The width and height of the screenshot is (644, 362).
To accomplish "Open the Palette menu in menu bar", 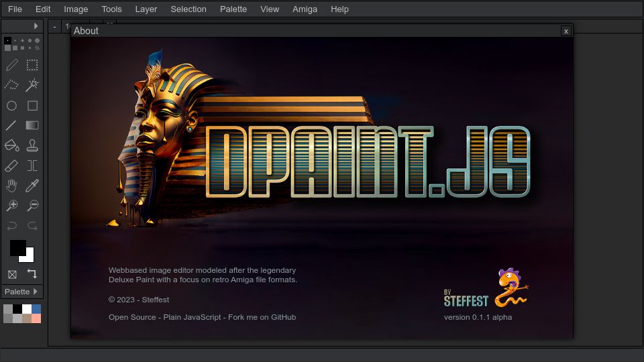I will (x=233, y=9).
